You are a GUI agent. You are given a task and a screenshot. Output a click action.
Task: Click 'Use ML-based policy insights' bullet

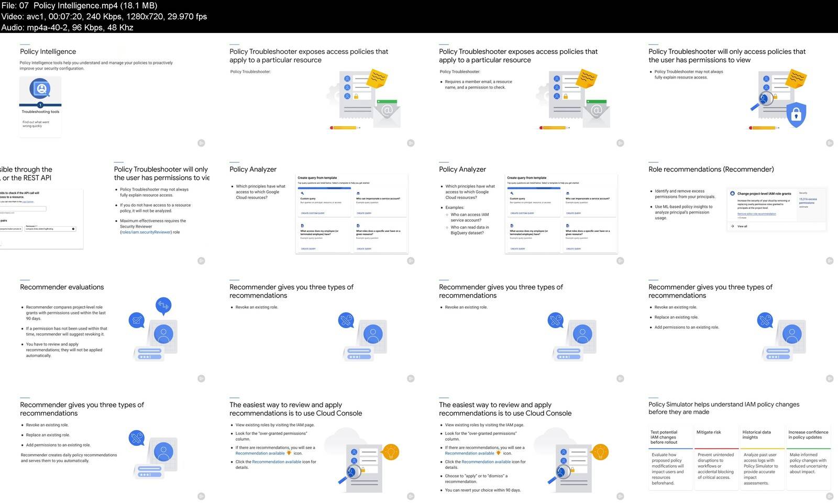click(x=683, y=212)
